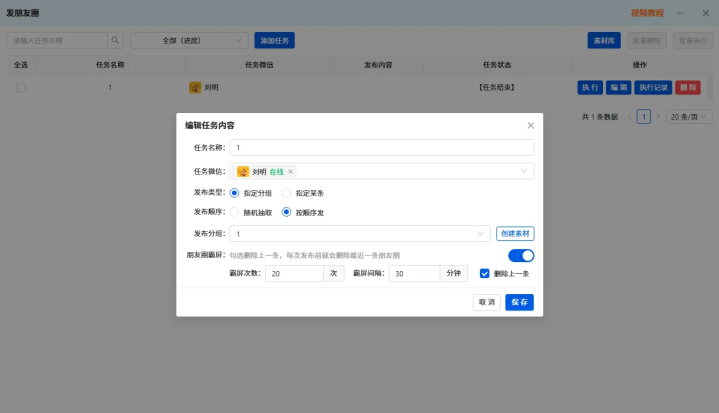
Task: Click the 创建素材 button
Action: click(x=515, y=234)
